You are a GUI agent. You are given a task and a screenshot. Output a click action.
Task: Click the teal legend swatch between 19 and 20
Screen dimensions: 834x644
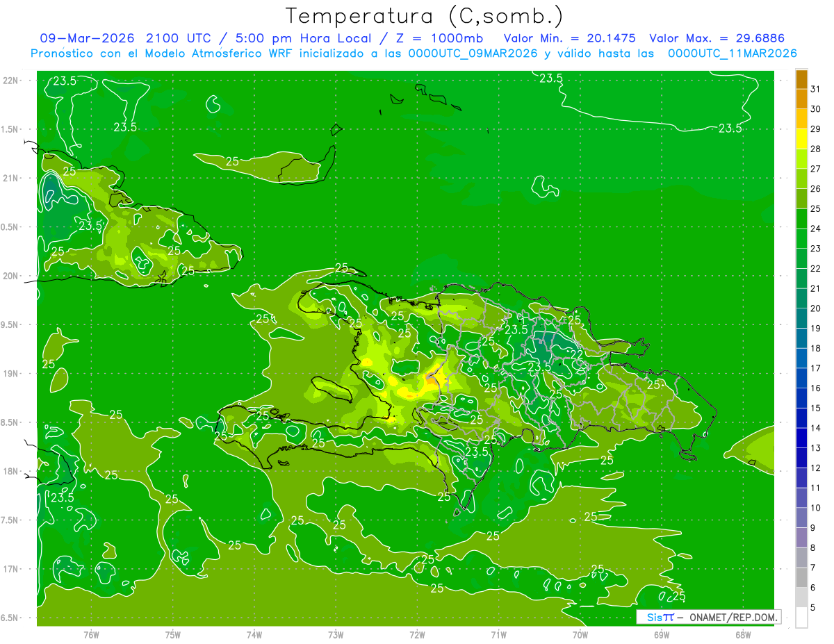coord(801,319)
